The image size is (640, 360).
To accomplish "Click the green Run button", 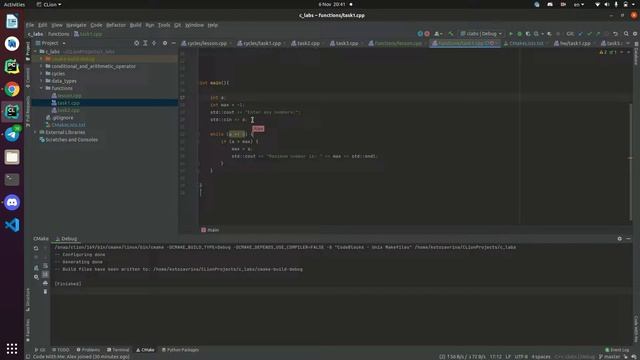I will tap(511, 34).
